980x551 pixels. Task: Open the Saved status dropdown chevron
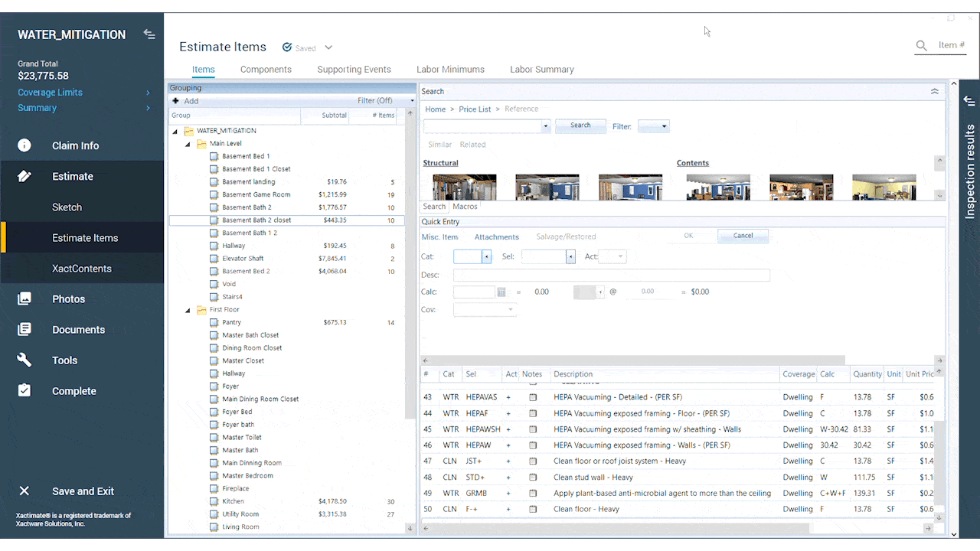[328, 47]
